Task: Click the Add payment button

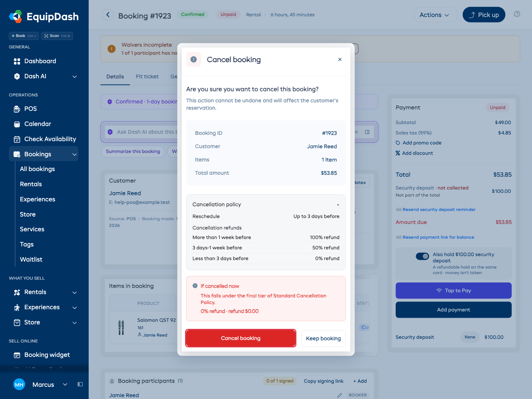Action: 454,310
